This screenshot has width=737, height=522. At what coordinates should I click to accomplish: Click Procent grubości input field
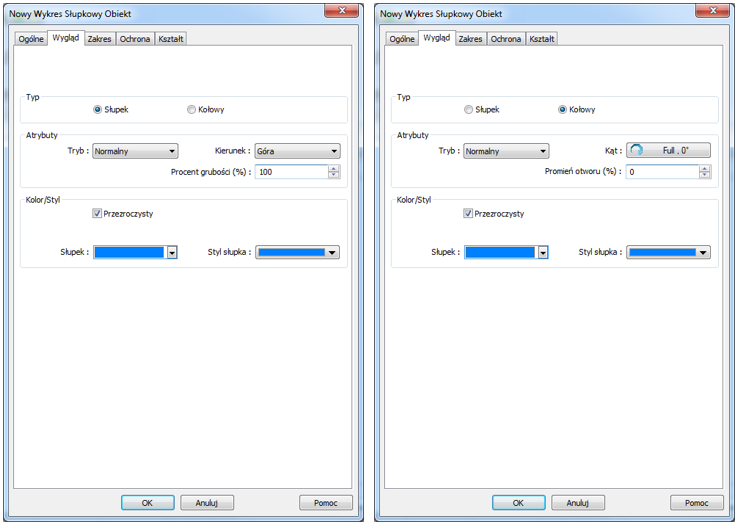(291, 171)
